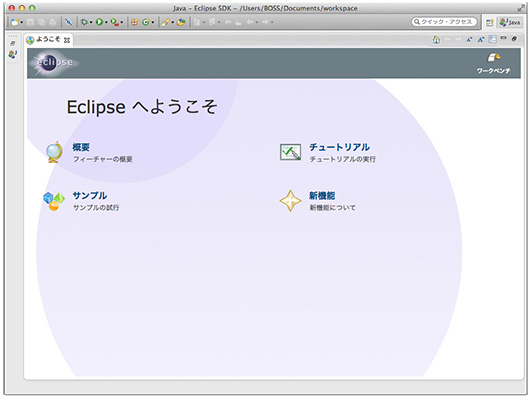Screen dimensions: 530x398
Task: Click the globe icon beside 概要
Action: [54, 152]
